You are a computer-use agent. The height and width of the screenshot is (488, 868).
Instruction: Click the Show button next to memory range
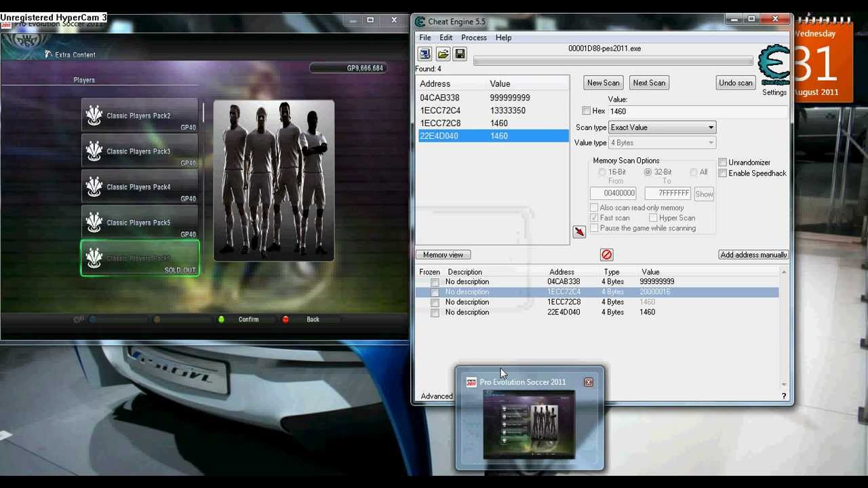click(x=704, y=194)
